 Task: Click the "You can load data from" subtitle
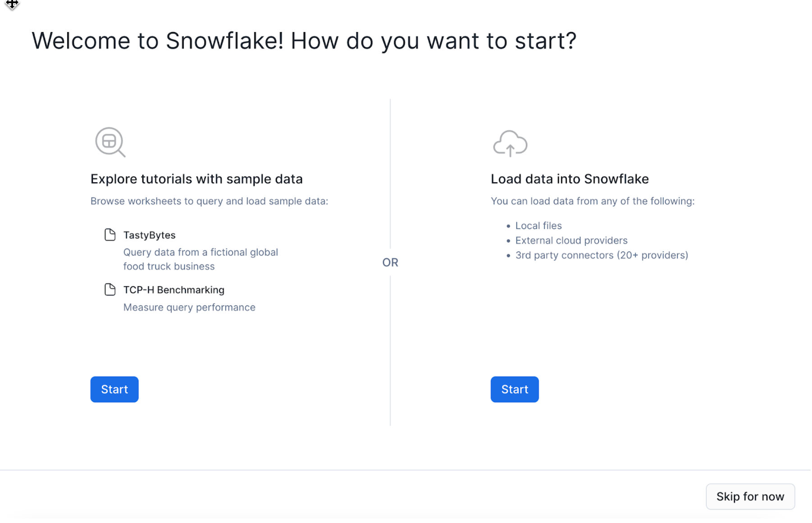click(x=593, y=201)
